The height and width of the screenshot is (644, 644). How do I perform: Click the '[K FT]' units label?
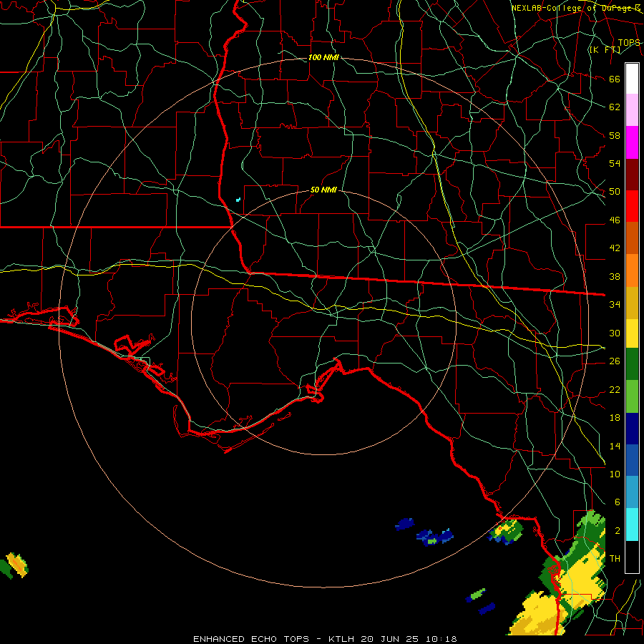pyautogui.click(x=605, y=49)
